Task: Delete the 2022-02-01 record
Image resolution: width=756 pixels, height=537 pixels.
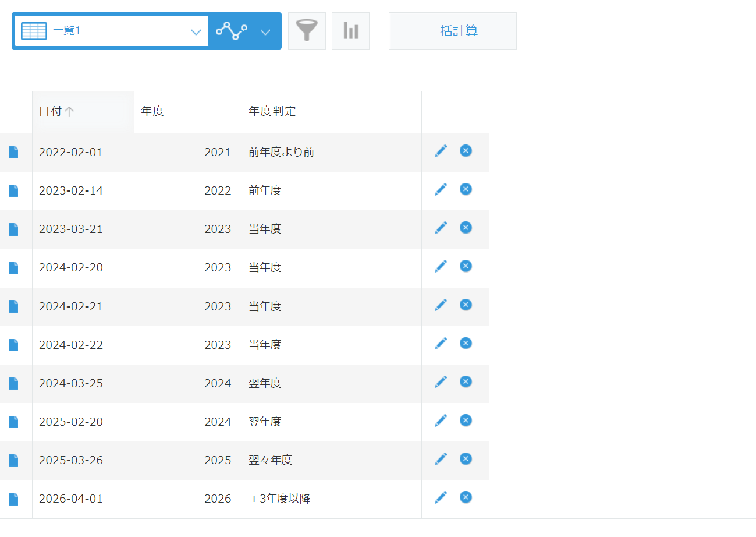Action: pyautogui.click(x=466, y=151)
